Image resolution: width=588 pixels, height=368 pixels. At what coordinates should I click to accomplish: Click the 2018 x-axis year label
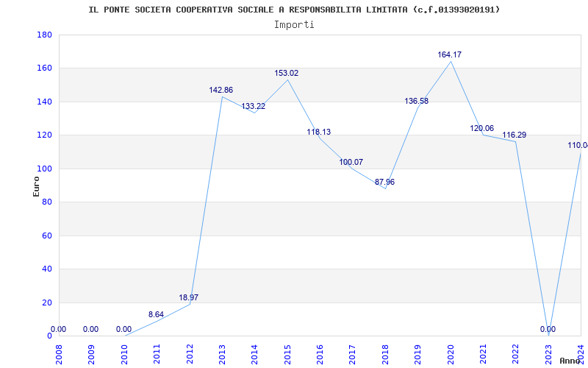tap(385, 354)
